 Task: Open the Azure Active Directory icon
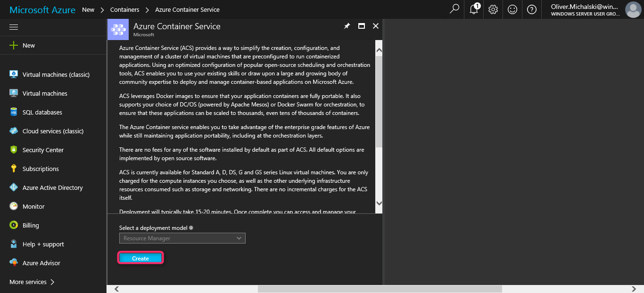(x=14, y=187)
